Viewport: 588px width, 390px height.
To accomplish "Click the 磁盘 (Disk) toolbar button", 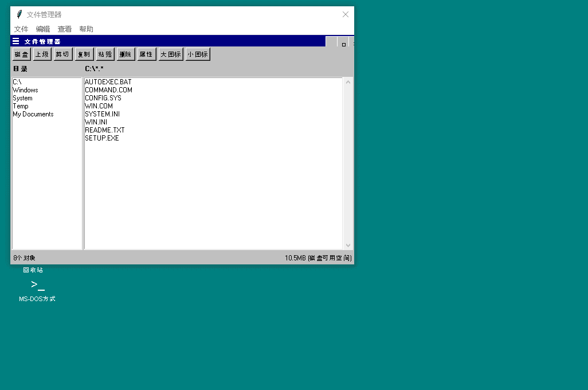I will pos(22,54).
